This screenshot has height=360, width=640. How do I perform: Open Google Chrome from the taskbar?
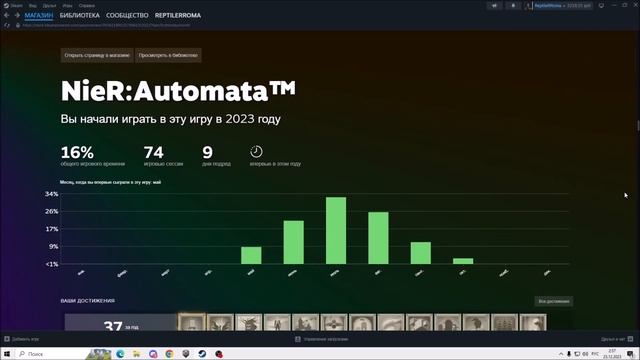coord(169,354)
